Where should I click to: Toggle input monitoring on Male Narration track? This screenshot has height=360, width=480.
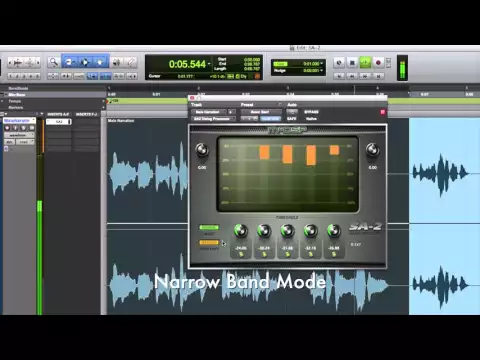point(15,128)
